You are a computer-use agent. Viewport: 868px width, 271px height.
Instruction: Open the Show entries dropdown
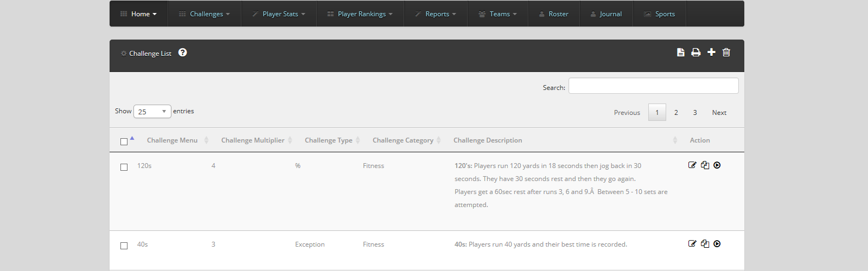[152, 112]
